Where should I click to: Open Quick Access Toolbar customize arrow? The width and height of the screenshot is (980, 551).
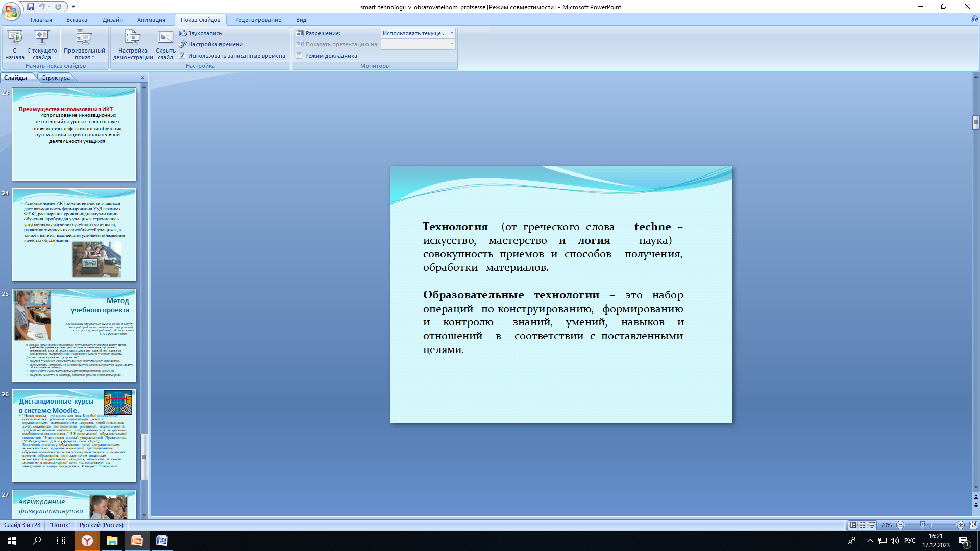pyautogui.click(x=73, y=7)
